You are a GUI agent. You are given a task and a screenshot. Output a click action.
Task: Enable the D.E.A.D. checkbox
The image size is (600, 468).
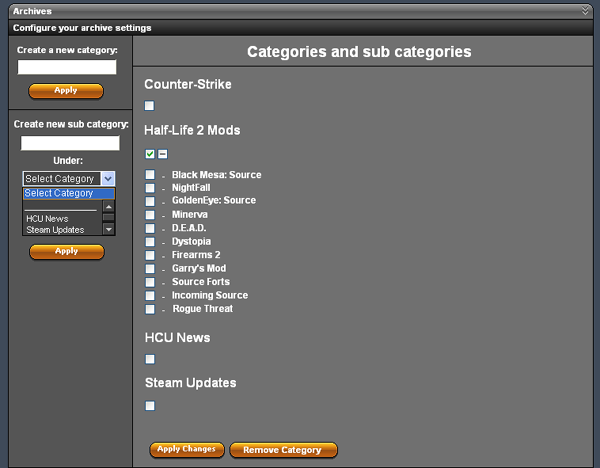150,228
